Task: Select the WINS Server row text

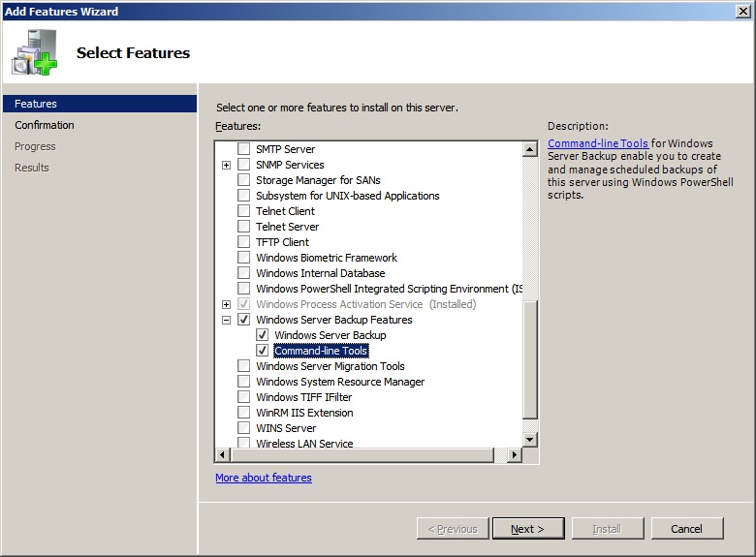Action: pos(286,428)
